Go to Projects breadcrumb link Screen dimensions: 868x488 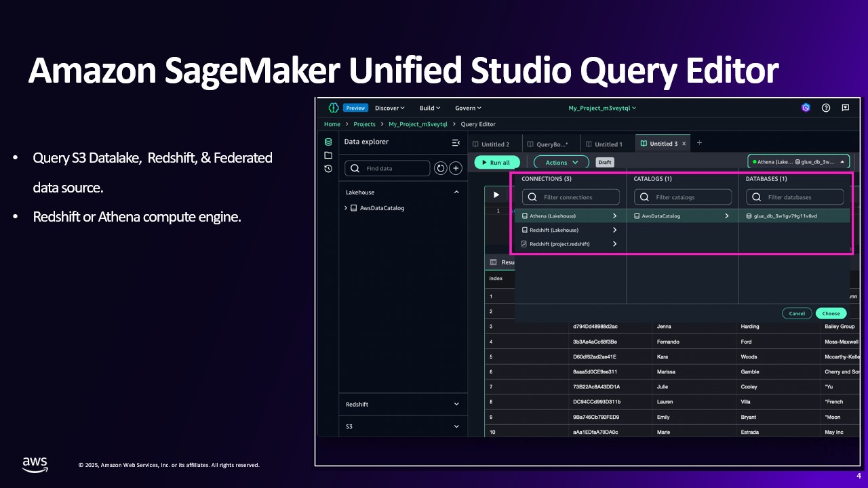click(x=365, y=125)
